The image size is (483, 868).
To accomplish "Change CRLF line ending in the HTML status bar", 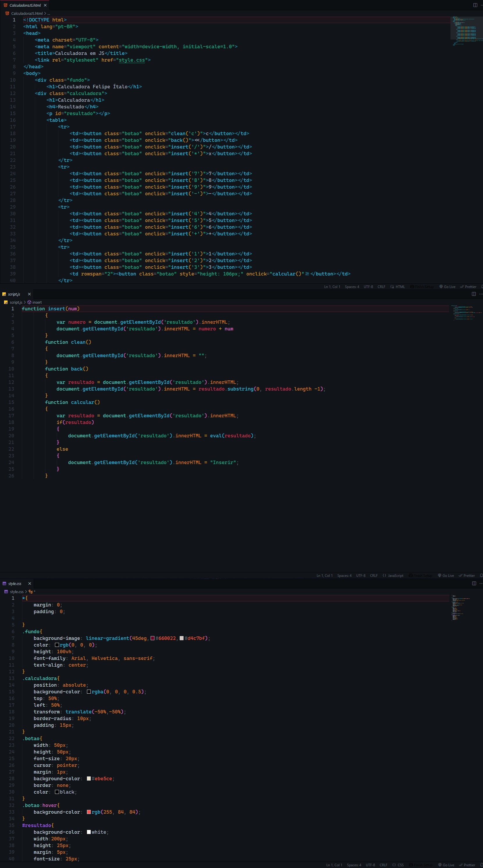I will point(381,287).
